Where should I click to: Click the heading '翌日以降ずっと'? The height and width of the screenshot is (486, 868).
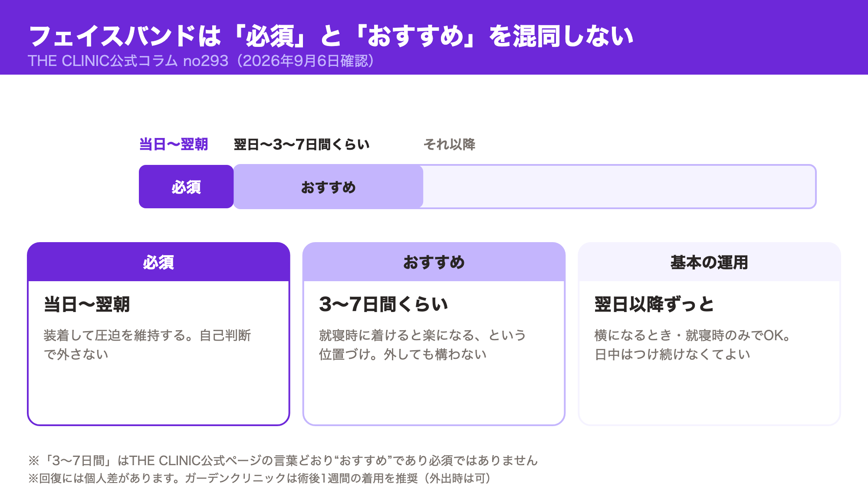click(x=654, y=304)
